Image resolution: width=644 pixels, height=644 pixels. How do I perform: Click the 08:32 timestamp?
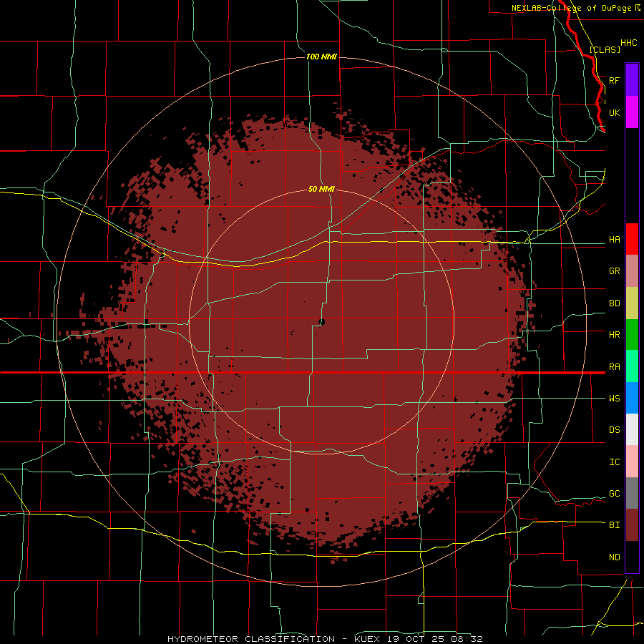(x=469, y=639)
